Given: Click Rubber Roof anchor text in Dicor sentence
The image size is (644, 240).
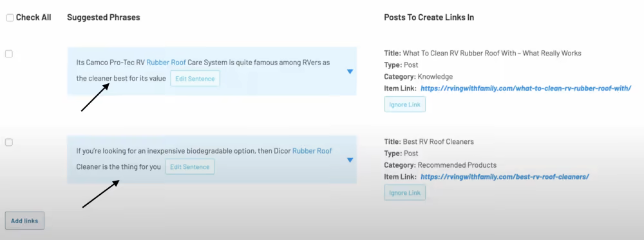Looking at the screenshot, I should click(x=312, y=151).
